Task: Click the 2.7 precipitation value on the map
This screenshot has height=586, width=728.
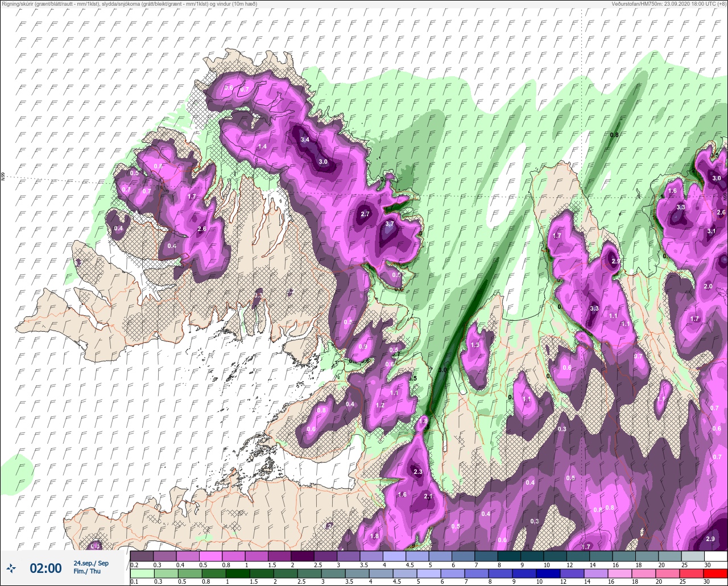Action: click(x=366, y=214)
